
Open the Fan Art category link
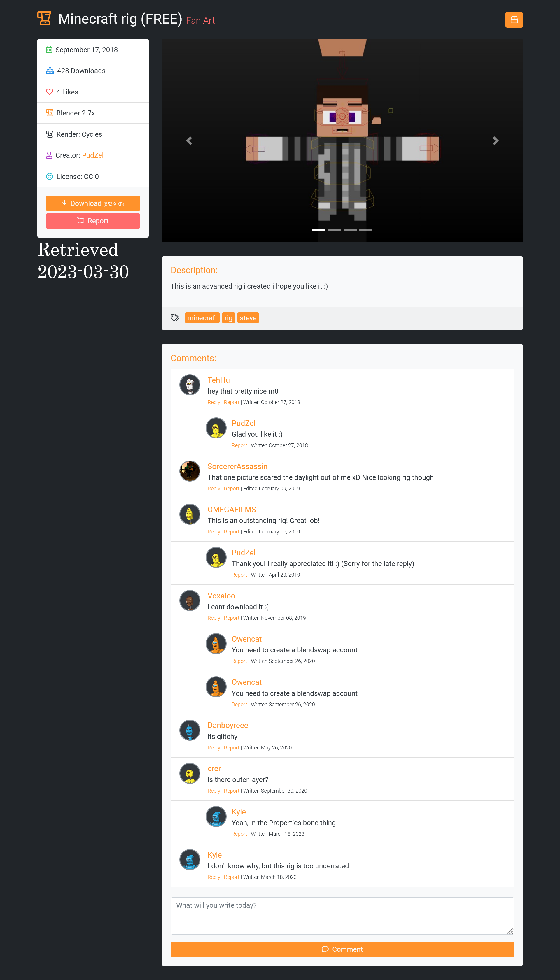point(200,20)
